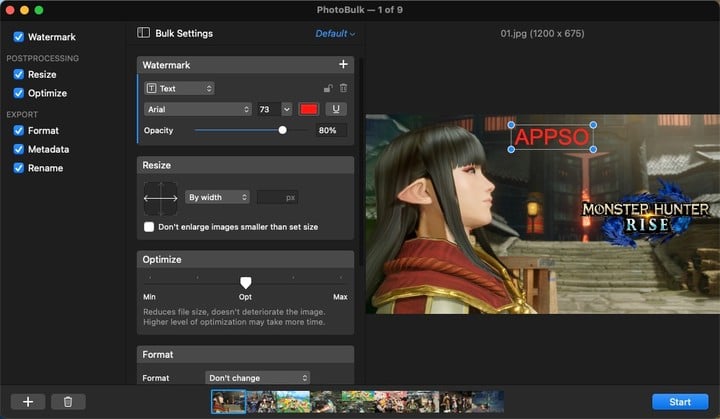Image resolution: width=720 pixels, height=419 pixels.
Task: Click the green zoom window button
Action: (39, 10)
